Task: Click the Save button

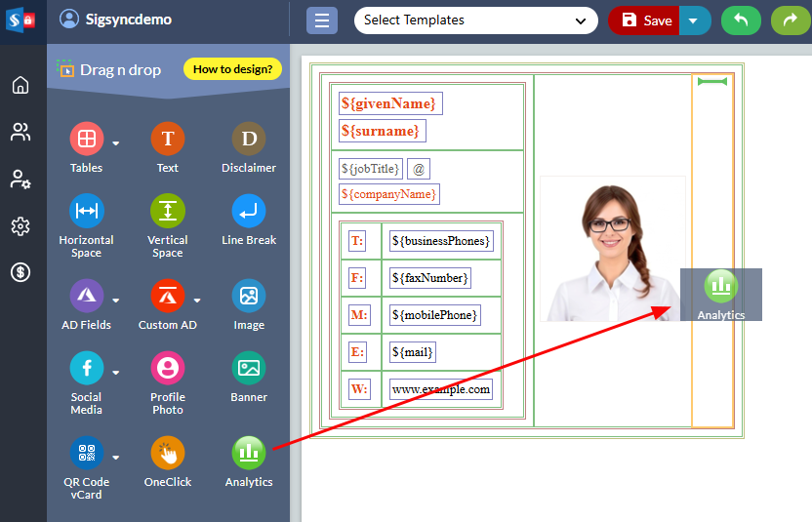Action: pos(644,20)
